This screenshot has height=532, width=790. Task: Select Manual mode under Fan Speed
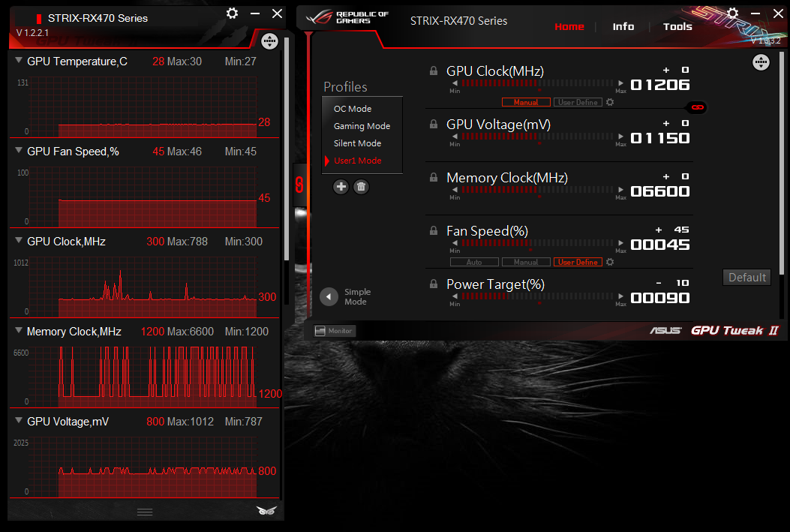click(526, 262)
